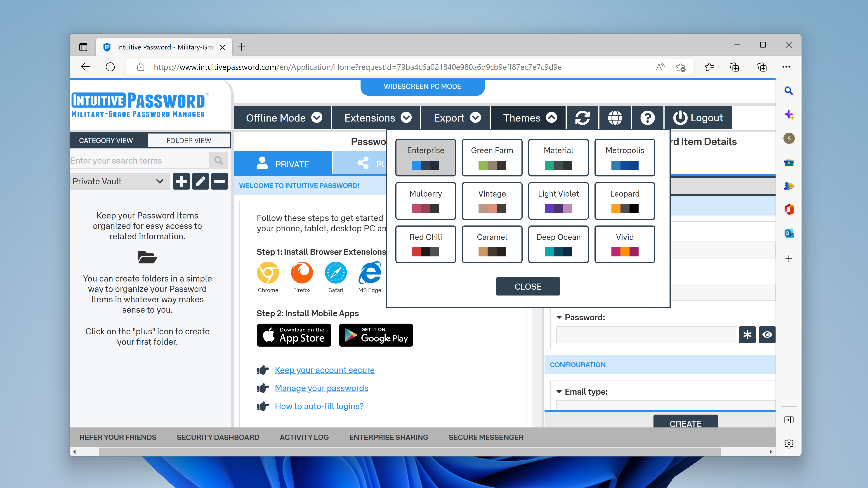Open the Outlook icon in Edge sidebar

(788, 233)
